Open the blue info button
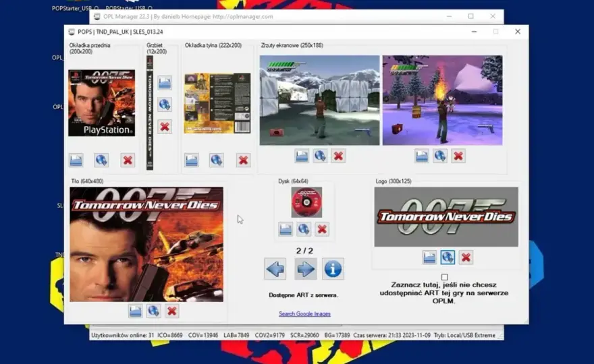Screen dimensions: 594x364 [333, 269]
